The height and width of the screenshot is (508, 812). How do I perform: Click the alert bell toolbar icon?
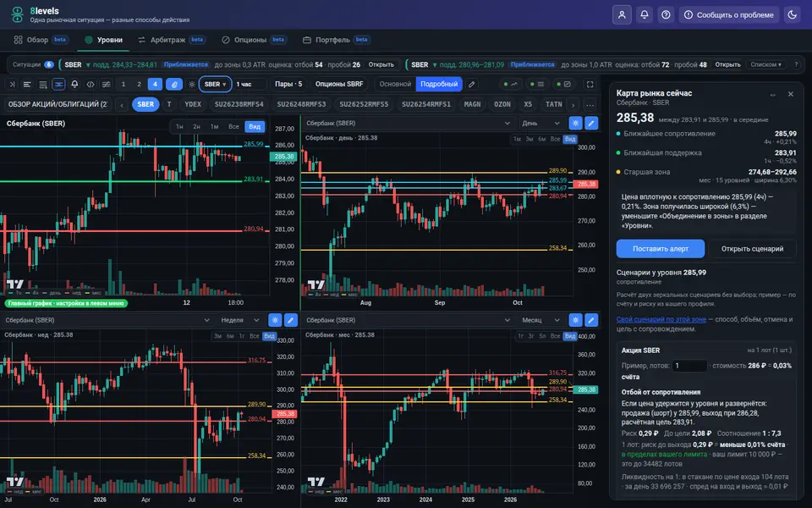(74, 84)
